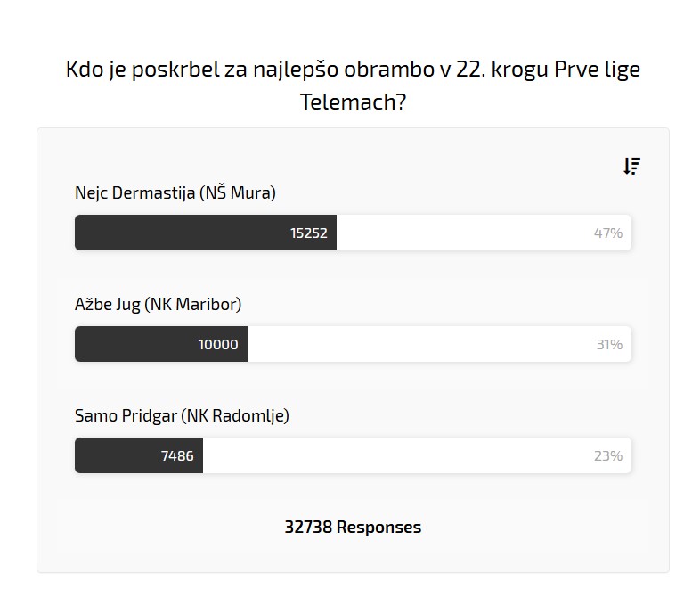Click the empty white part of Samo Pridgar's bar
Screen dimensions: 700x606
(392, 456)
